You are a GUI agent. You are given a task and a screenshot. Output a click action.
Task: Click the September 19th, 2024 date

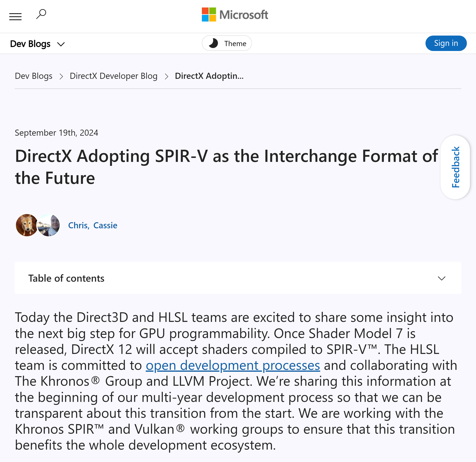click(x=56, y=133)
